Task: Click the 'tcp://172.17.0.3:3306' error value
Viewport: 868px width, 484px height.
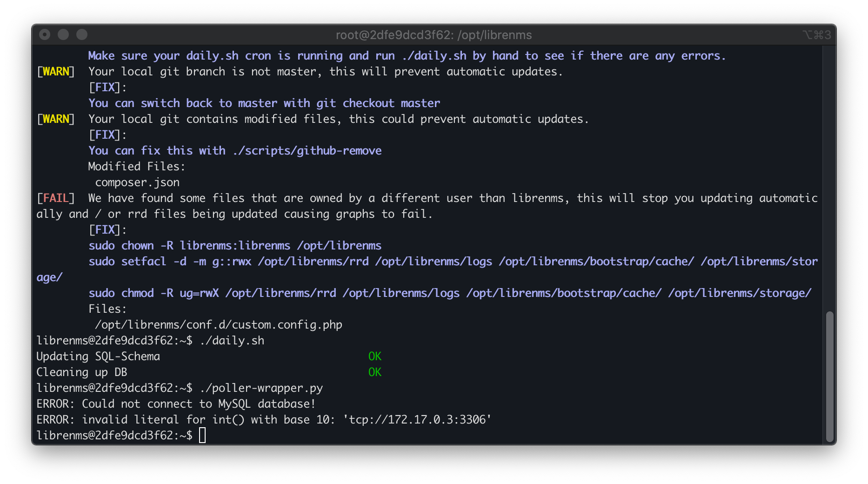Action: (417, 420)
